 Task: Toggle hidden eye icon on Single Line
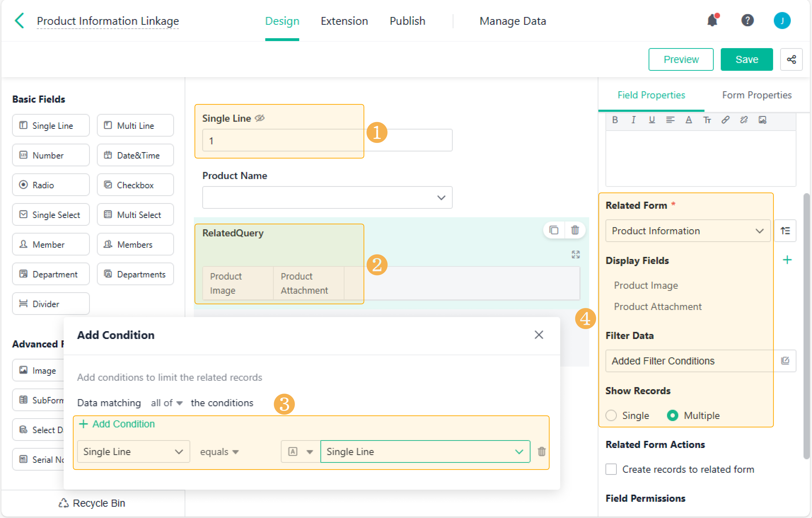[x=259, y=118]
